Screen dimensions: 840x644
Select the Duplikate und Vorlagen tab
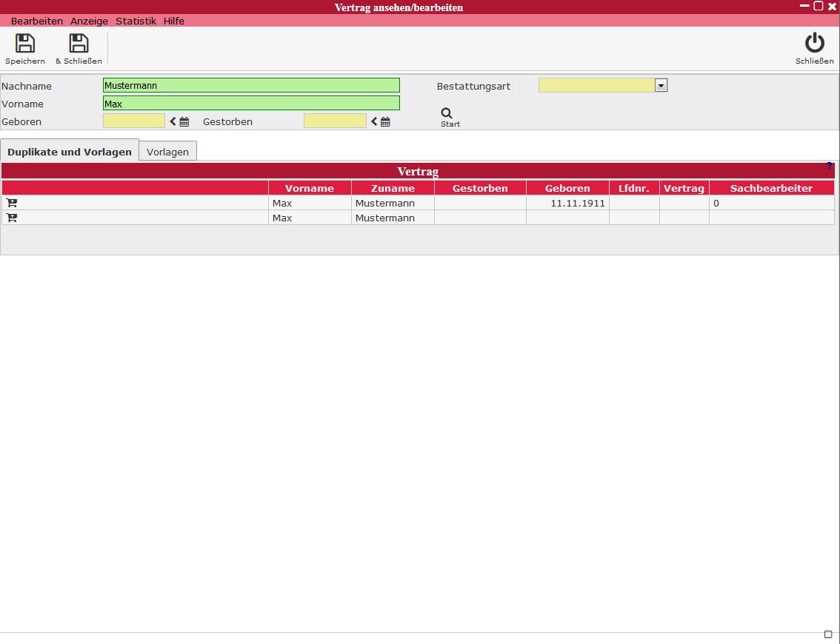click(x=70, y=152)
